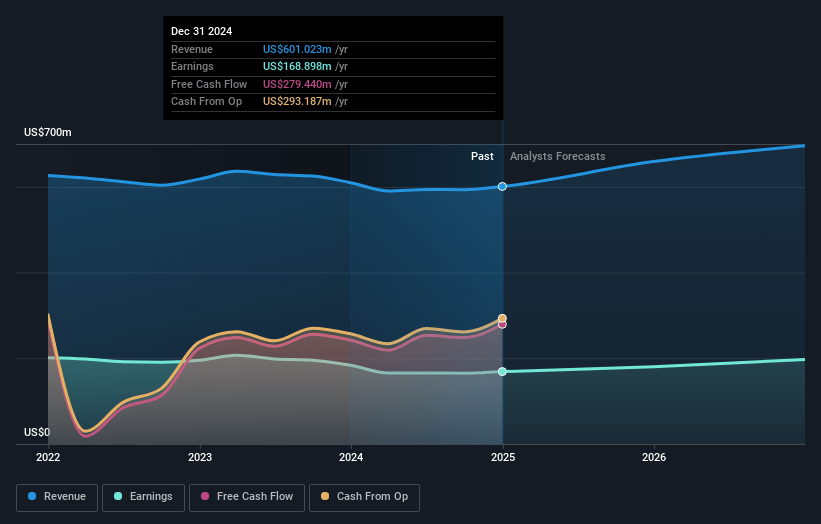Click the US$0 y-axis label

pos(37,432)
